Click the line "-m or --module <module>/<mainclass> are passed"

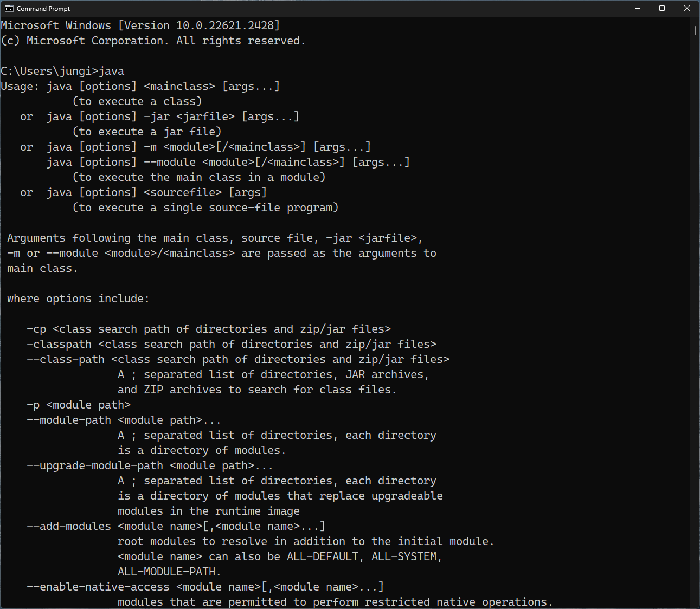[222, 253]
